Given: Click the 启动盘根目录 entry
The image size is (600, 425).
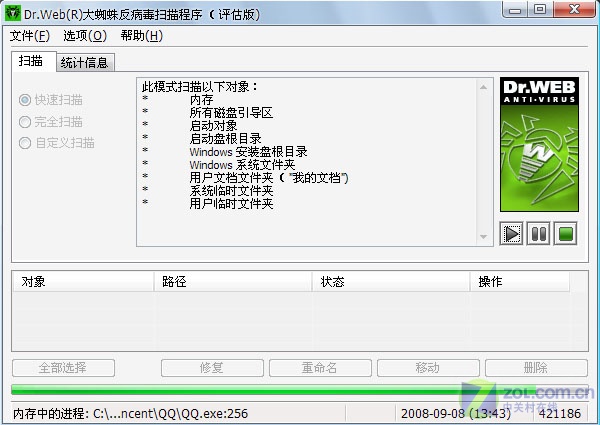Looking at the screenshot, I should (x=225, y=139).
